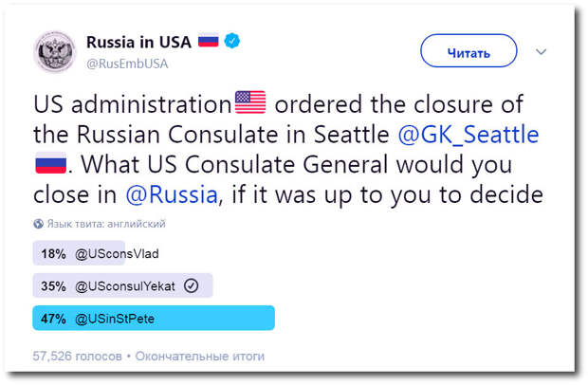Click the blue 47% poll result bar
Viewport: 588px width, 385px height.
pos(154,319)
